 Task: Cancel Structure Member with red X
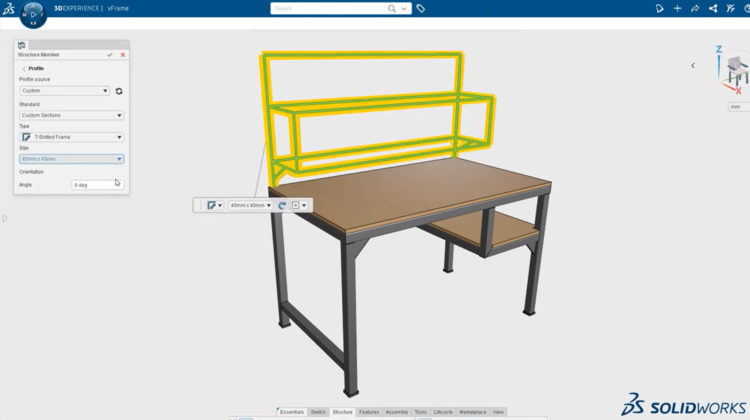tap(122, 55)
